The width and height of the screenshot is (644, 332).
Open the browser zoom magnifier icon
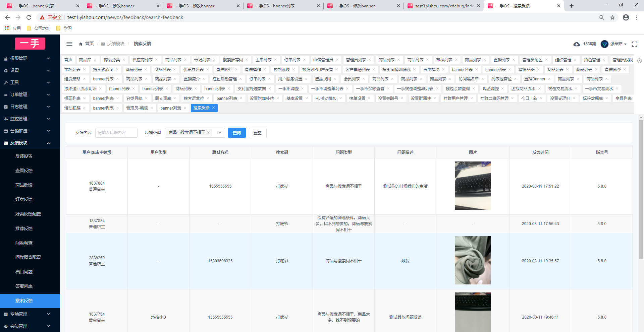(x=602, y=17)
